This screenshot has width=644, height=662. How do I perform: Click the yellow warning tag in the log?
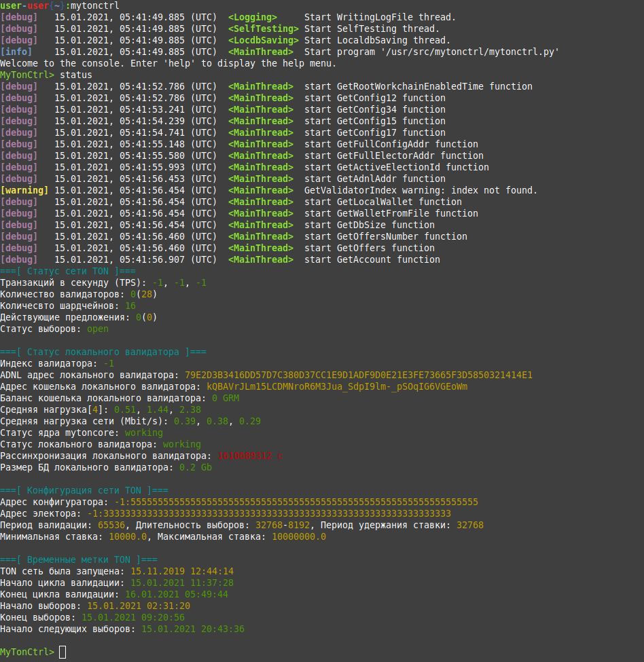pos(24,190)
